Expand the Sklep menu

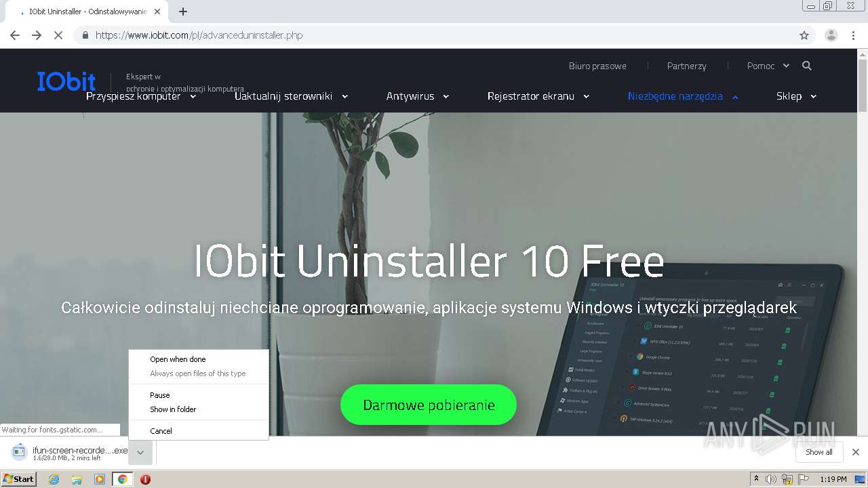796,96
